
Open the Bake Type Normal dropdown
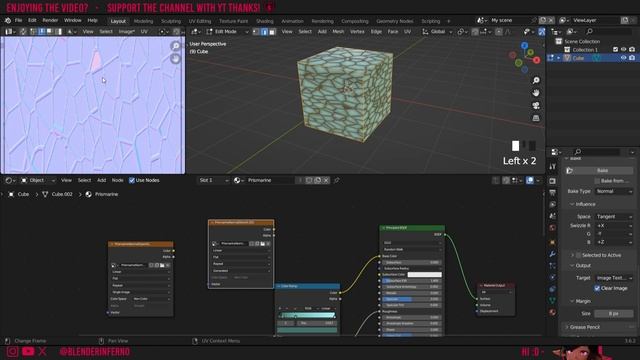pos(614,191)
